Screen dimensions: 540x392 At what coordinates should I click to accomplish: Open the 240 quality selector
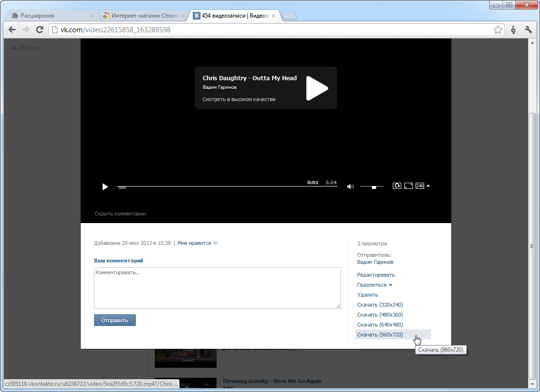pyautogui.click(x=419, y=186)
